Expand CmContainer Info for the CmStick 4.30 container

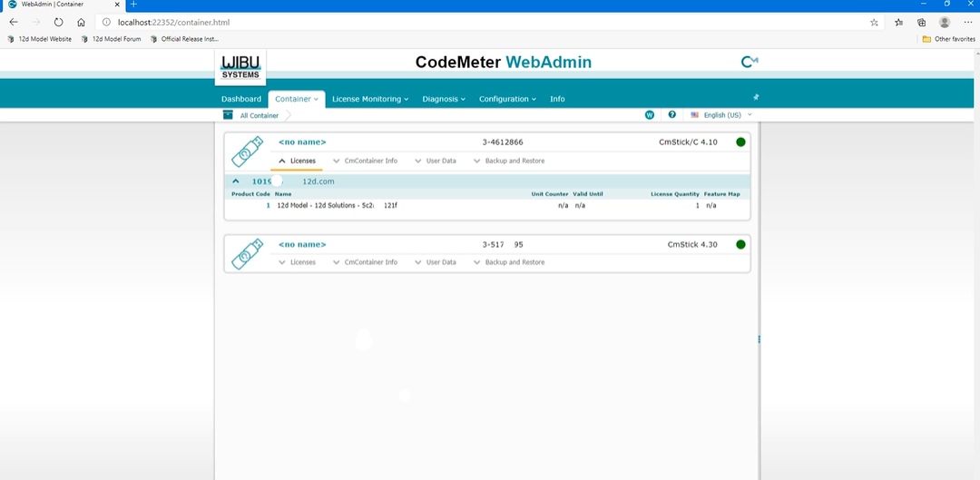(x=365, y=262)
